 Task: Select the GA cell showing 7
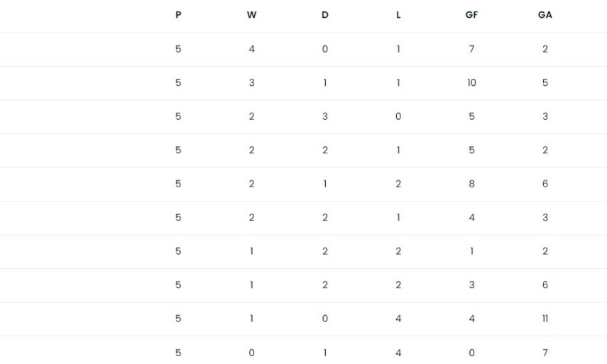coord(545,353)
